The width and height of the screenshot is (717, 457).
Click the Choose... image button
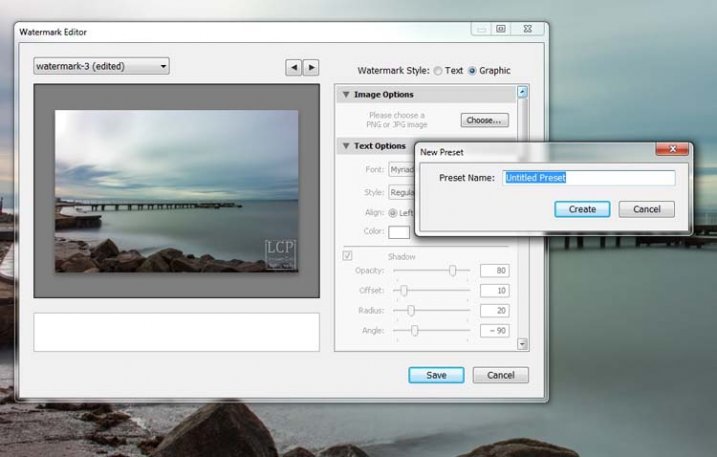click(x=485, y=120)
